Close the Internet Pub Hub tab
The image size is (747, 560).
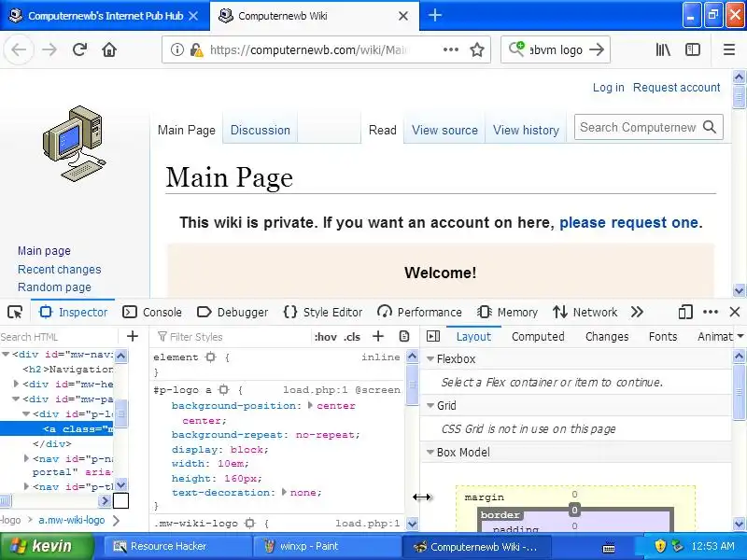193,16
